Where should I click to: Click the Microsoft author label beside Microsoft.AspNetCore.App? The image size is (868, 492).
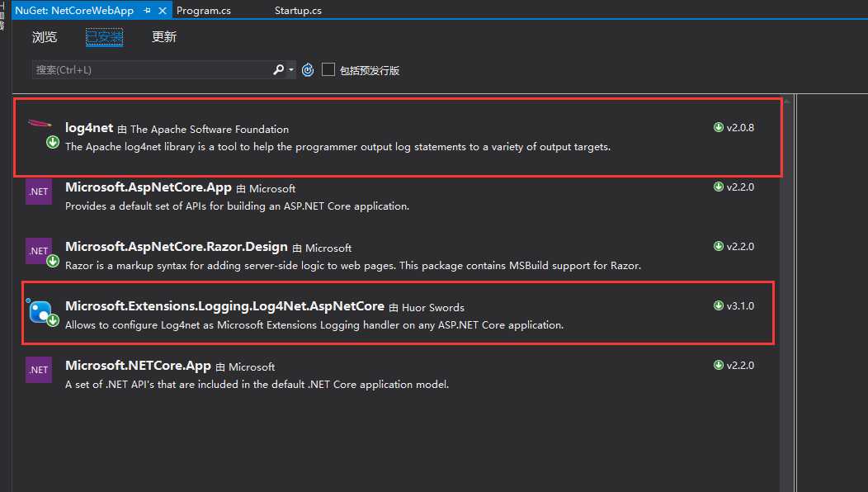[272, 189]
